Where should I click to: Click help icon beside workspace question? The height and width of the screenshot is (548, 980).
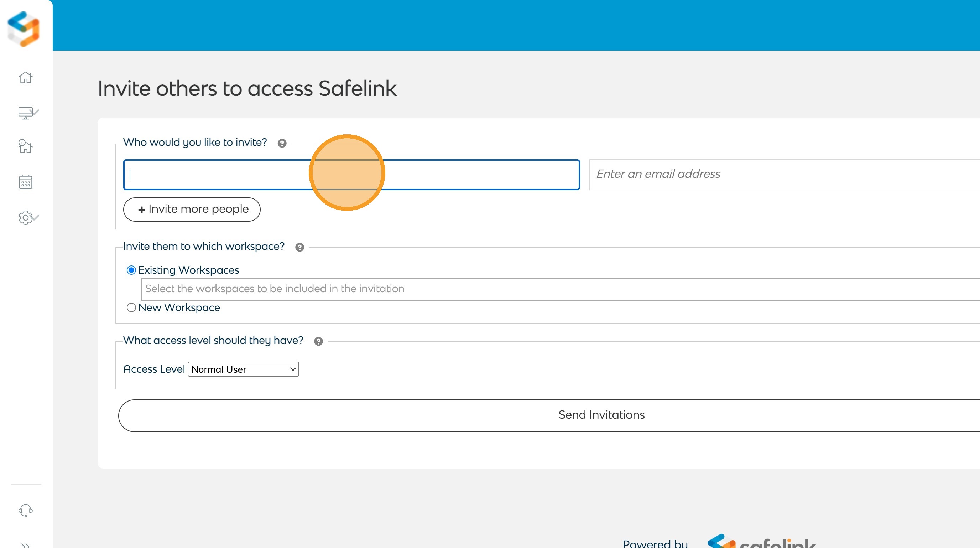click(300, 247)
